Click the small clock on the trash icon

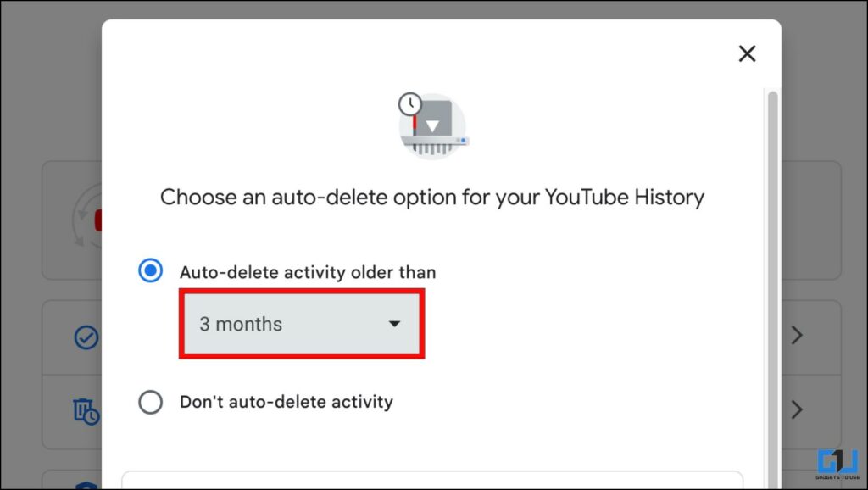93,416
